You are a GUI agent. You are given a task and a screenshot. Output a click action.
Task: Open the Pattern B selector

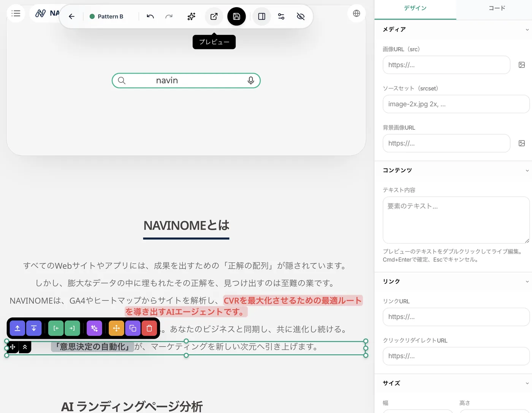106,16
